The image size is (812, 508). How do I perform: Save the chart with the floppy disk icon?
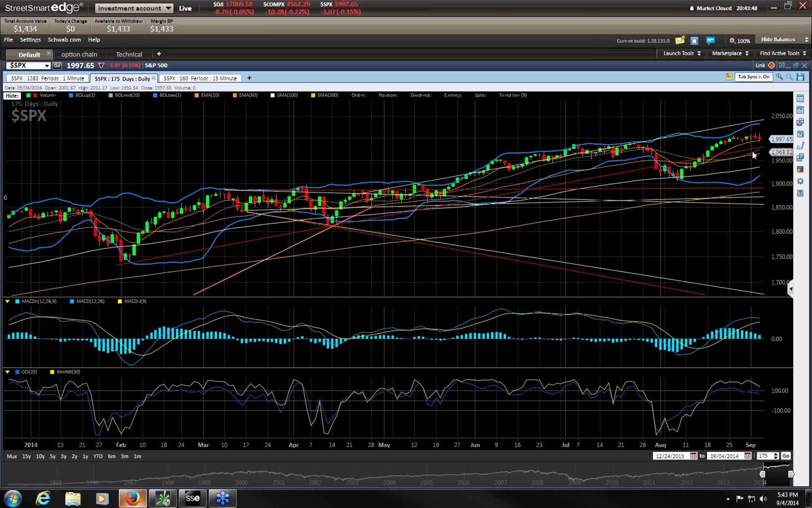[800, 77]
